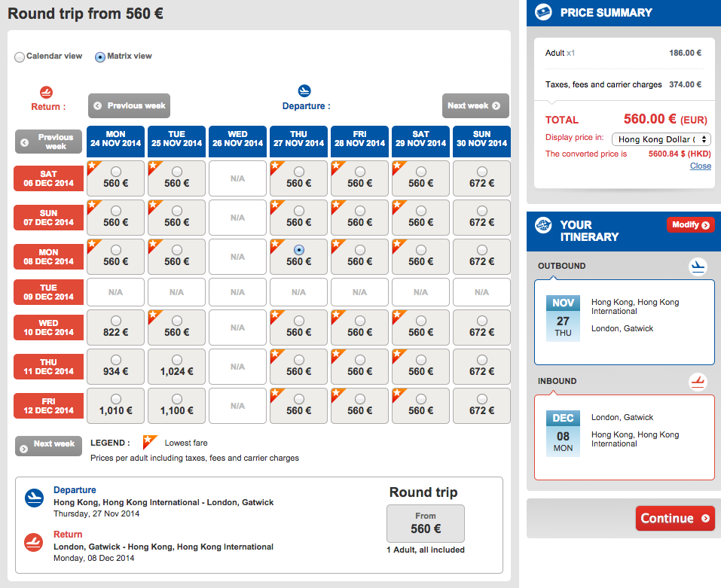The width and height of the screenshot is (721, 588).
Task: Click the return summary plane icon at bottom
Action: coord(34,541)
